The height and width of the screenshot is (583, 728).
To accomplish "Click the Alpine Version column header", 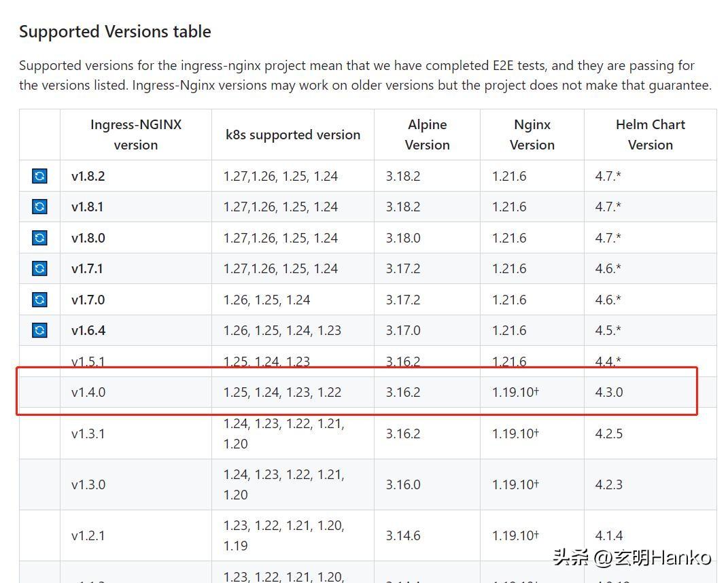I will point(427,135).
